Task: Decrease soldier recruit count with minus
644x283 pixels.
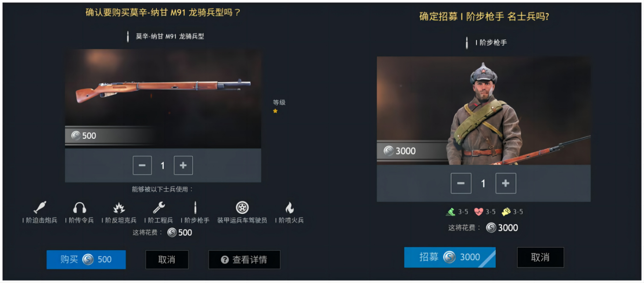Action: 461,183
